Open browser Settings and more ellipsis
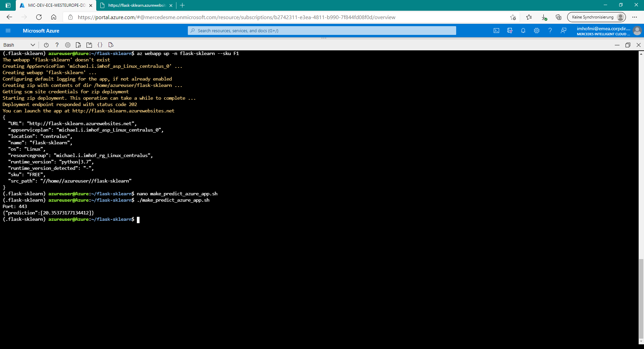This screenshot has width=644, height=349. coord(635,17)
